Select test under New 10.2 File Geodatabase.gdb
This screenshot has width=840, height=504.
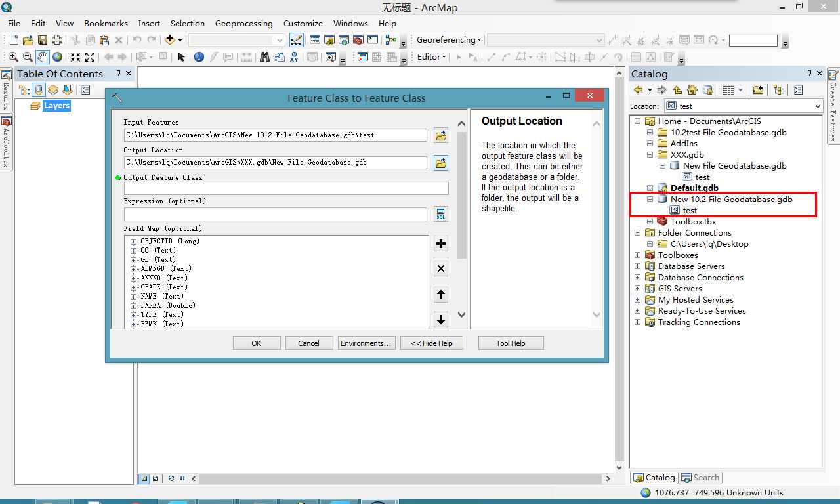coord(690,211)
